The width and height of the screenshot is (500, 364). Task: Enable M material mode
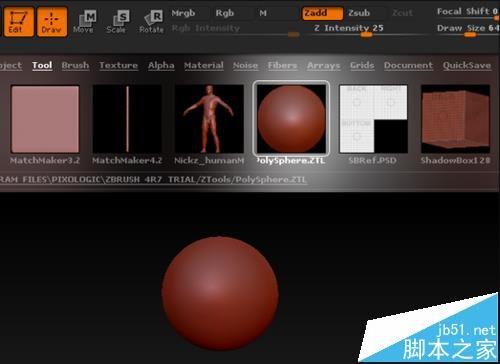(x=263, y=13)
